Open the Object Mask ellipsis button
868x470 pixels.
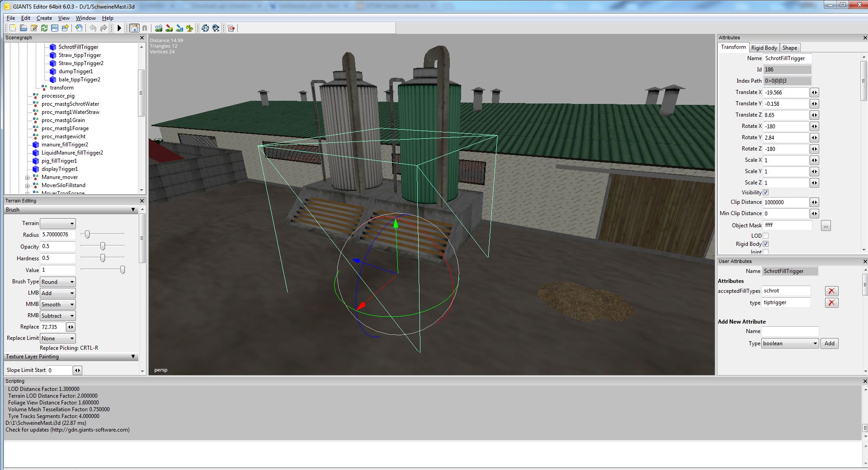(x=826, y=226)
